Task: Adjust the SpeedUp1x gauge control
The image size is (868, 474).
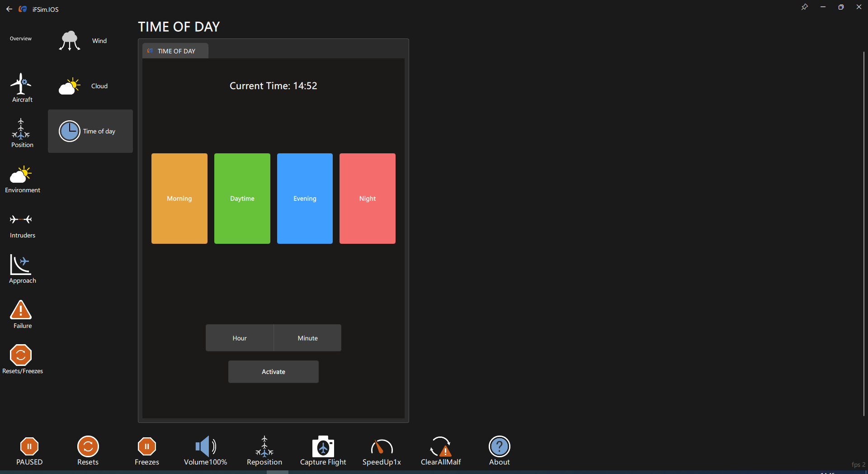Action: pos(382,447)
